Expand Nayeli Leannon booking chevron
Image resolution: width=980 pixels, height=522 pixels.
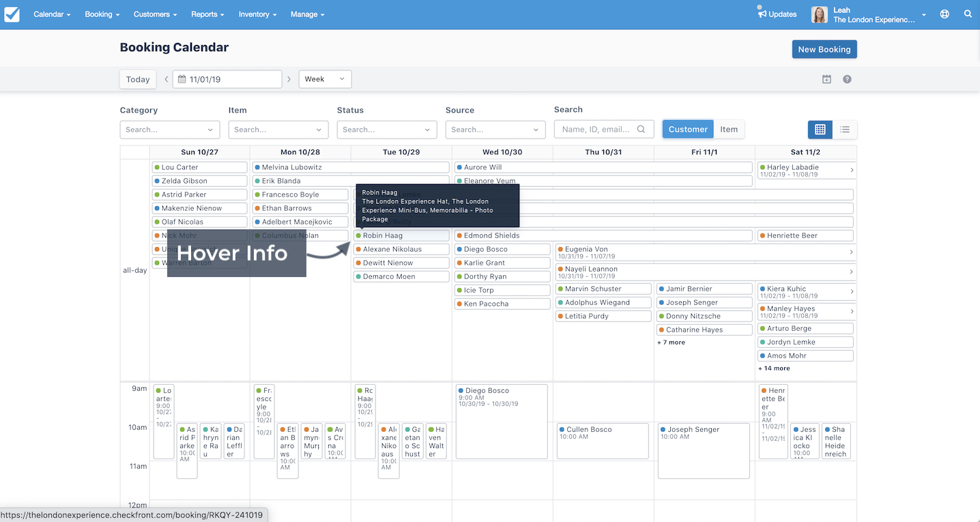(852, 272)
